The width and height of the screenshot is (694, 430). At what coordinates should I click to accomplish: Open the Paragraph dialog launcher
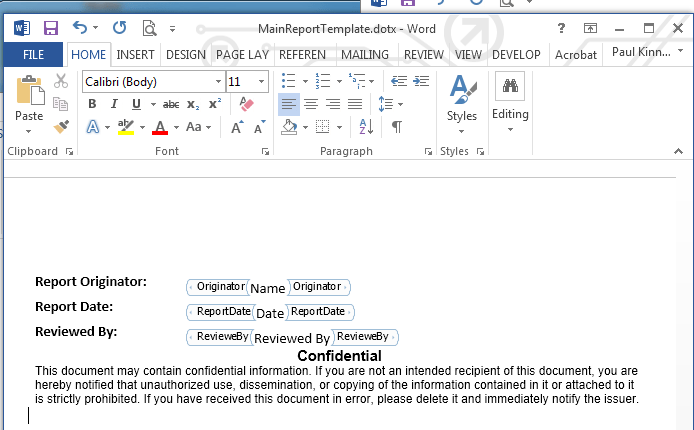pos(428,152)
